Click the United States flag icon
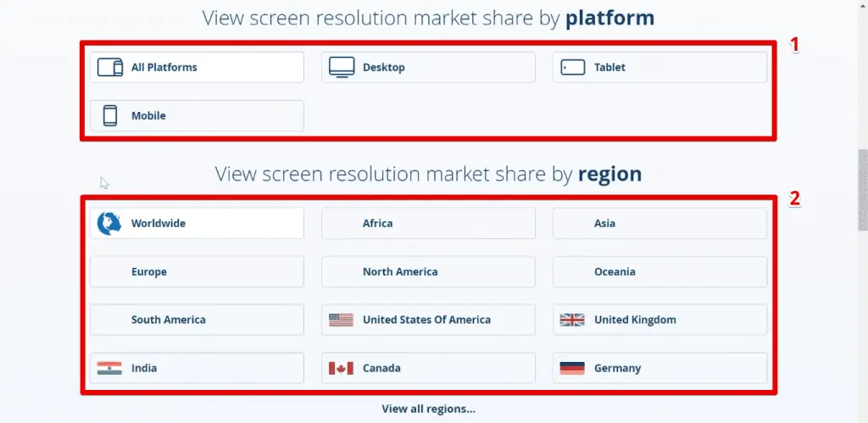868x423 pixels. (x=341, y=320)
